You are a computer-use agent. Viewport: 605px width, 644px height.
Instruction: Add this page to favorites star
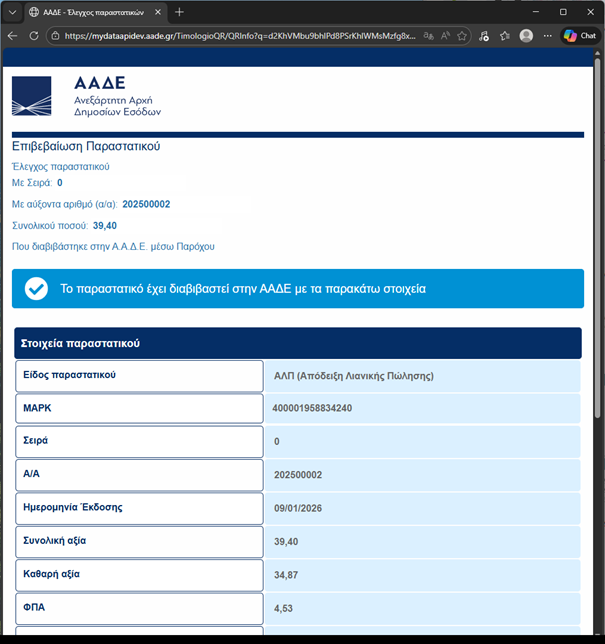point(462,36)
